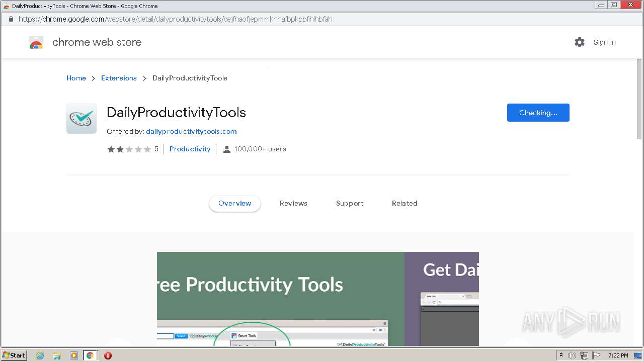Click Sign in link

604,42
